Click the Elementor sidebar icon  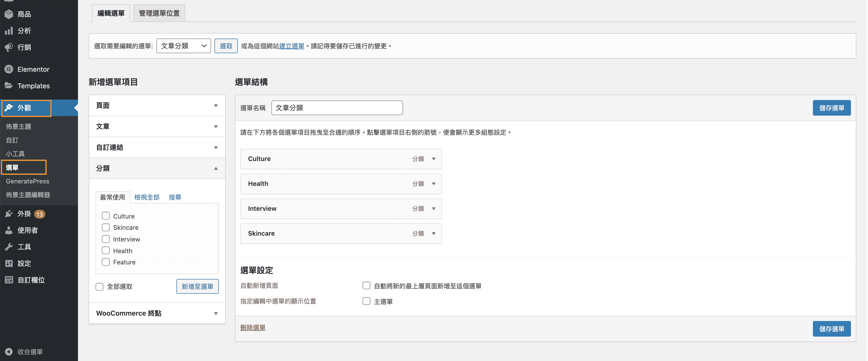pos(9,69)
